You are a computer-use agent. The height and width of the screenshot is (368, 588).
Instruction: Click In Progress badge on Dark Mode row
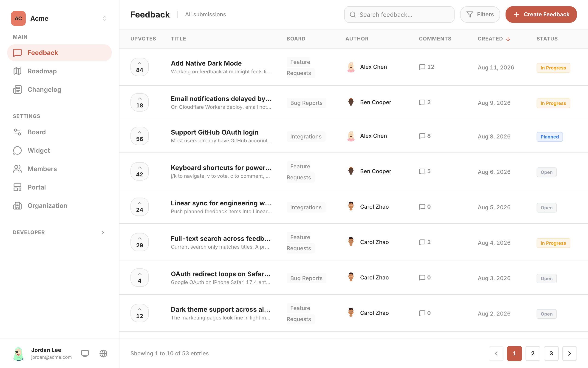tap(553, 68)
